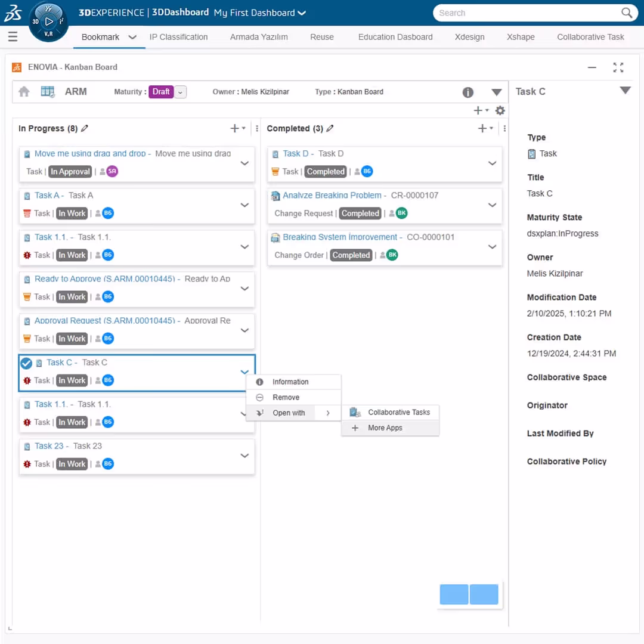Screen dimensions: 644x644
Task: Edit In Progress lane name pencil
Action: pyautogui.click(x=85, y=128)
